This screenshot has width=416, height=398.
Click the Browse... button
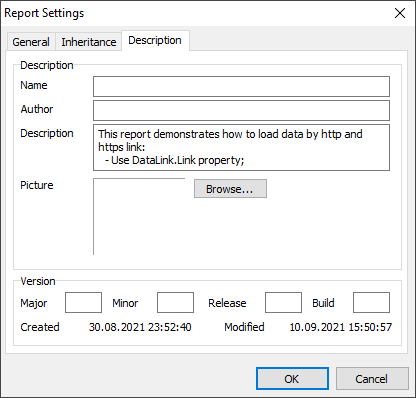coord(230,189)
